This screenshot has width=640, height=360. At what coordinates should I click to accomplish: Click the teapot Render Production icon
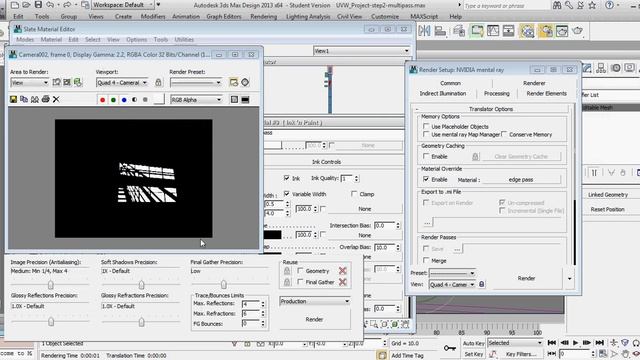[578, 31]
